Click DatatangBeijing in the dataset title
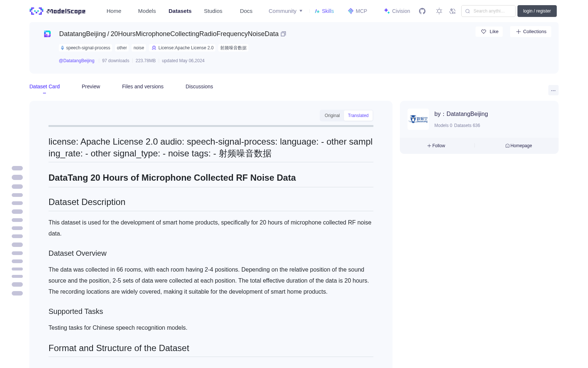Viewport: 588px width, 368px height. (x=82, y=34)
